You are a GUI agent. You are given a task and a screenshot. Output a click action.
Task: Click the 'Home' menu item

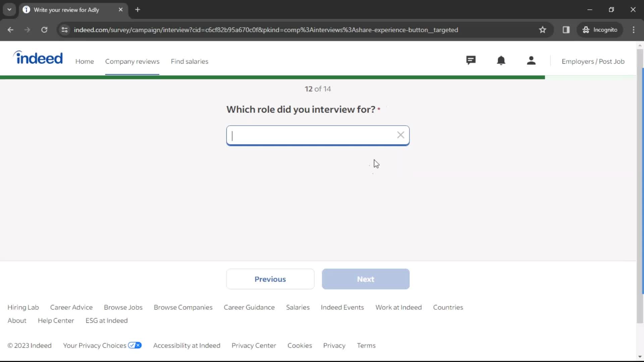85,61
